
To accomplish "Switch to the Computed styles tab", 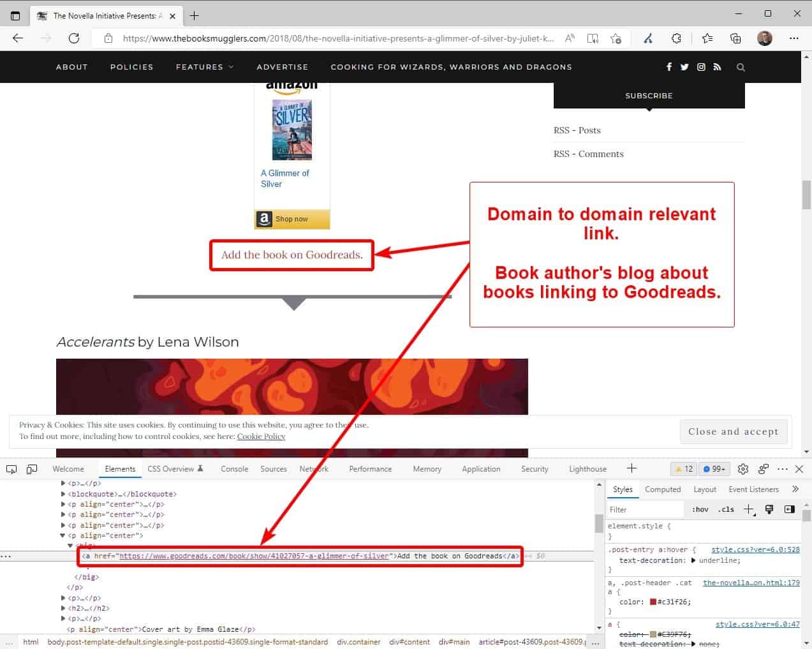I will 663,489.
